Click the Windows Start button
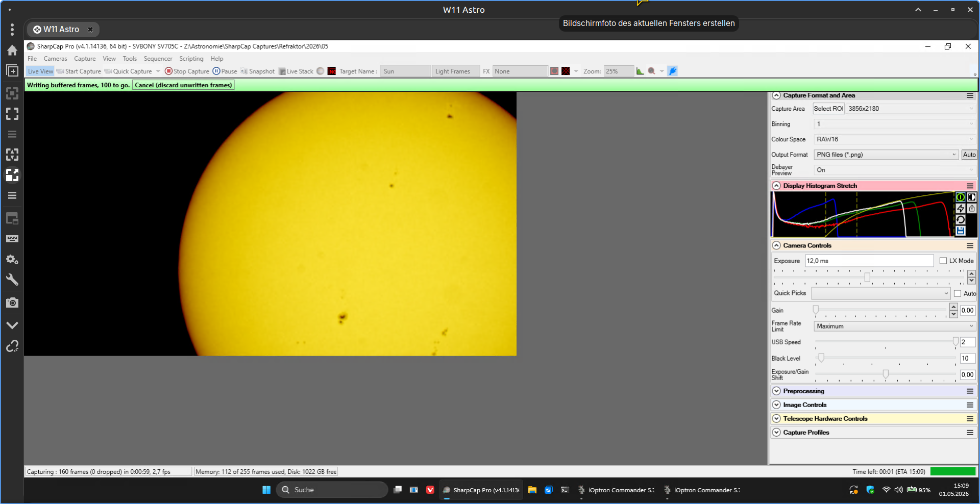Screen dimensions: 980x504 coord(266,490)
